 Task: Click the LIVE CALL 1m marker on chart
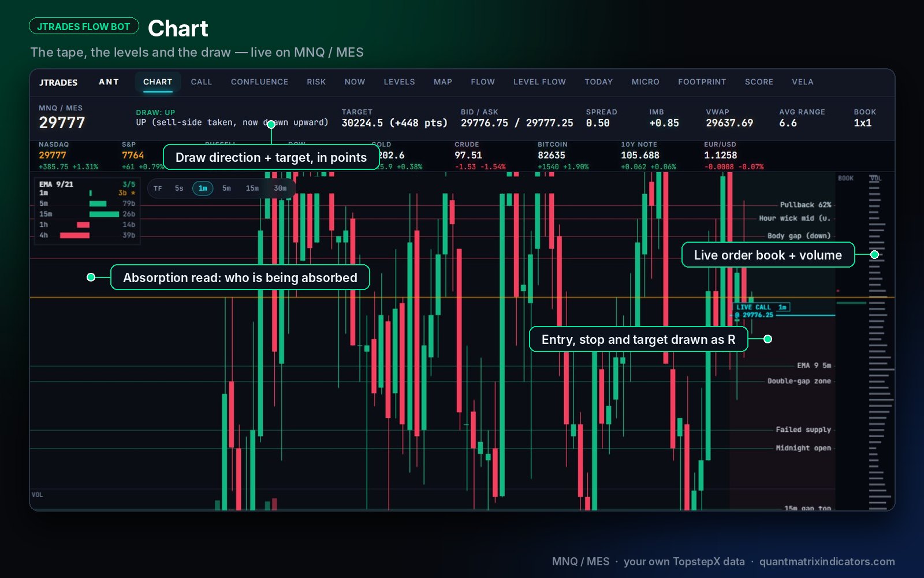pos(762,307)
